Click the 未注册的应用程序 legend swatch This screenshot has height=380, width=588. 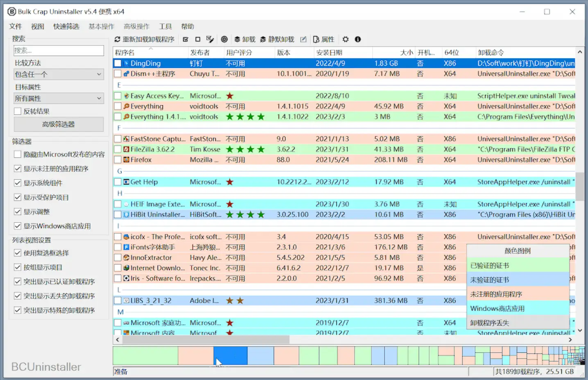click(518, 294)
